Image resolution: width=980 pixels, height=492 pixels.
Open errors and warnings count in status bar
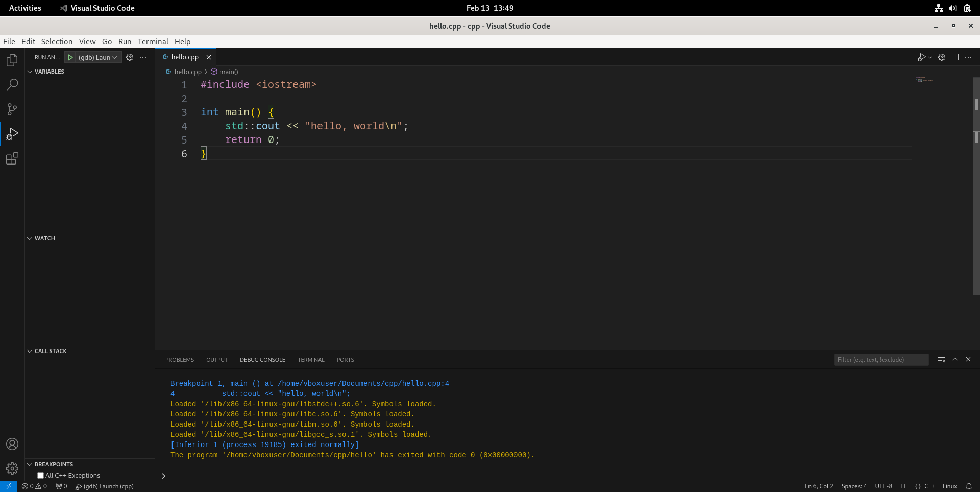coord(34,486)
